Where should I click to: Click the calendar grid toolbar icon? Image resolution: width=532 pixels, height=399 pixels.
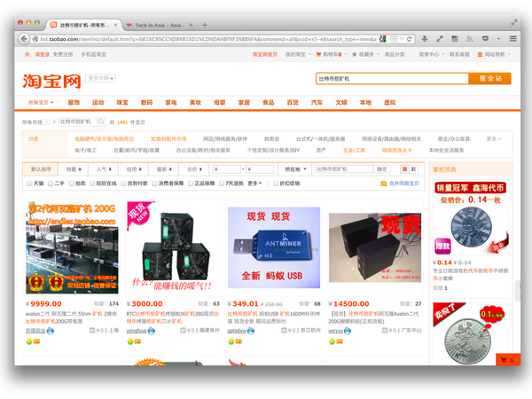click(455, 39)
